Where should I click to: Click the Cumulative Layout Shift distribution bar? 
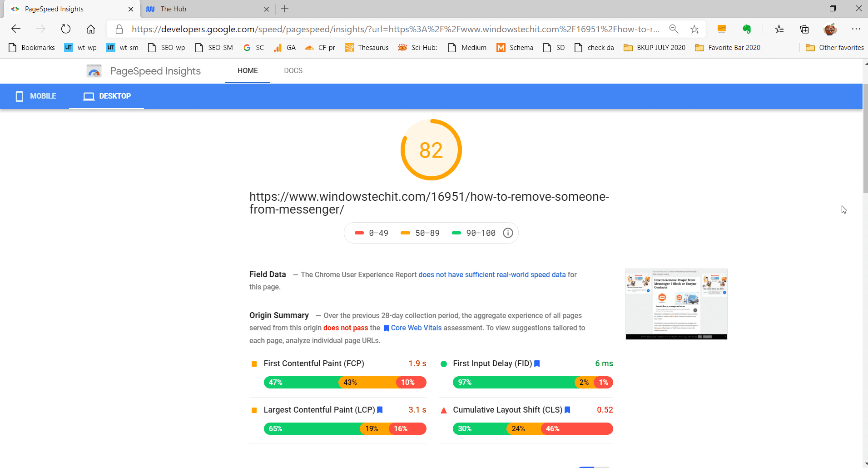coord(533,429)
